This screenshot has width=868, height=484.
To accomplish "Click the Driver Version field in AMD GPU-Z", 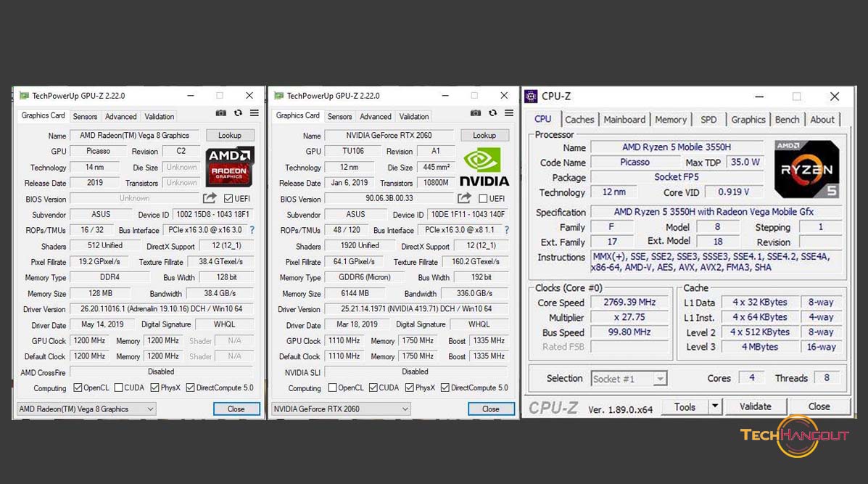I will tap(161, 309).
